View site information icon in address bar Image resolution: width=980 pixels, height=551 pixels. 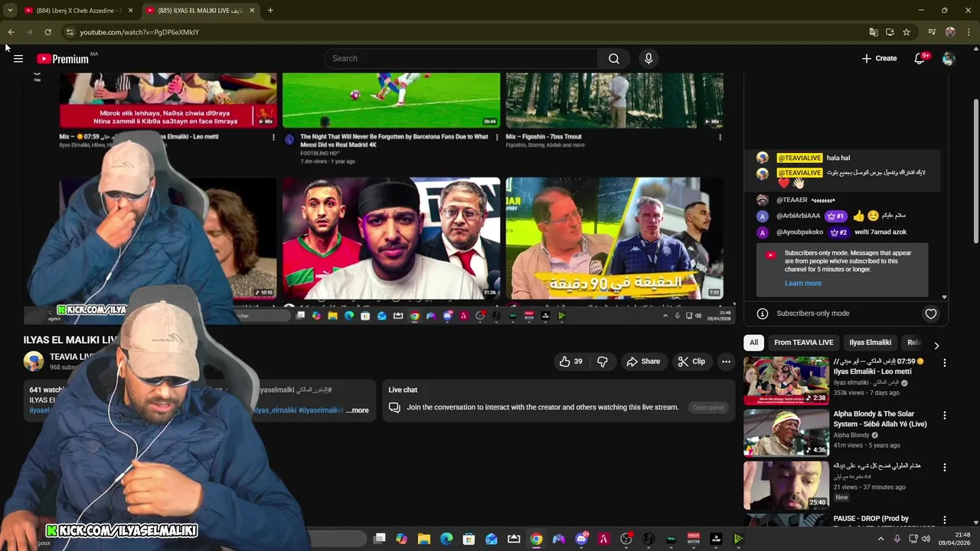(x=70, y=32)
